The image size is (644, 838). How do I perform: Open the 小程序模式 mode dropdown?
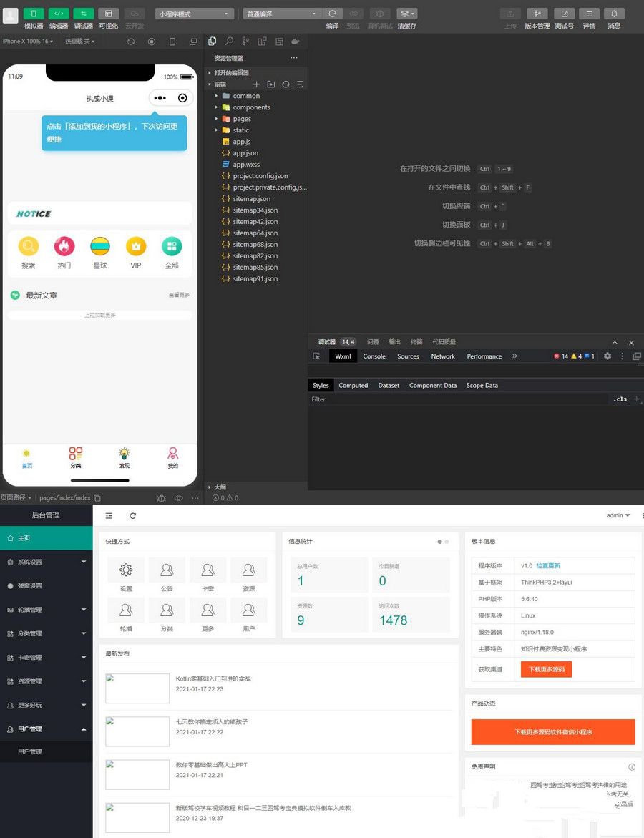(x=194, y=14)
